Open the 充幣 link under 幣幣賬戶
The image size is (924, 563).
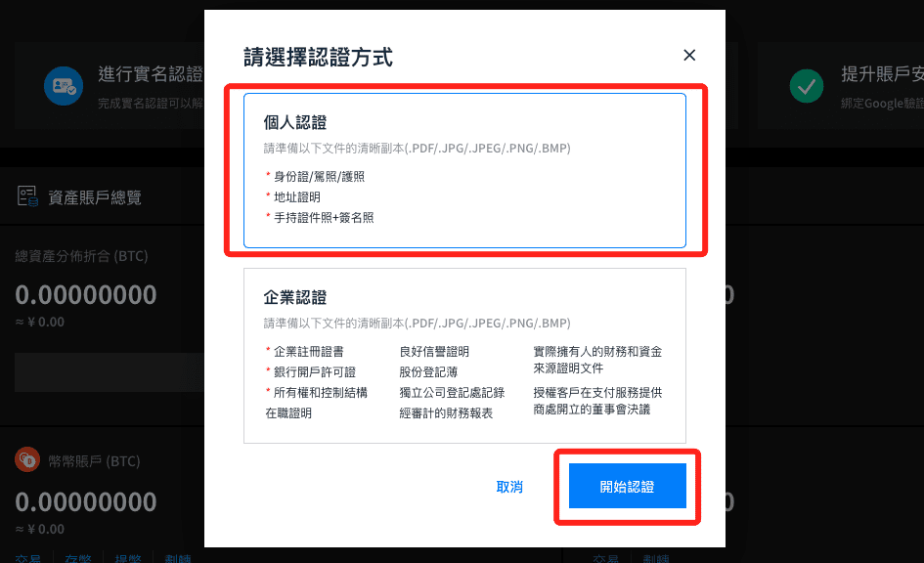click(x=78, y=558)
